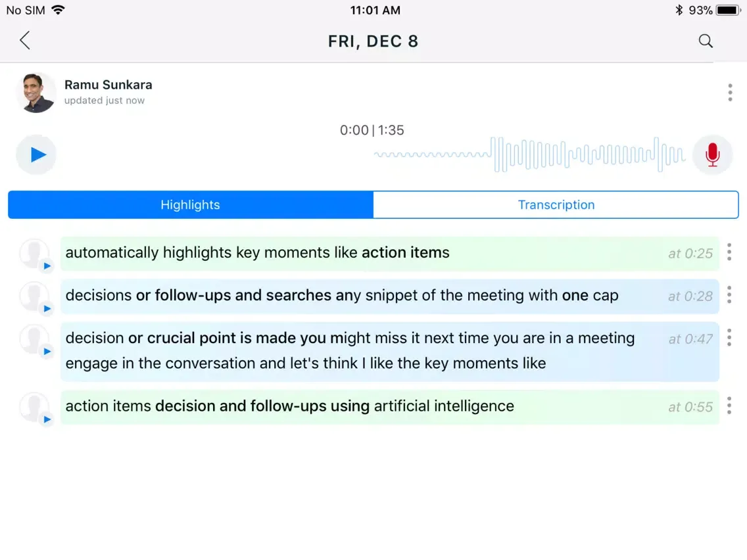
Task: Open options for the 0:47 highlight
Action: coord(729,338)
